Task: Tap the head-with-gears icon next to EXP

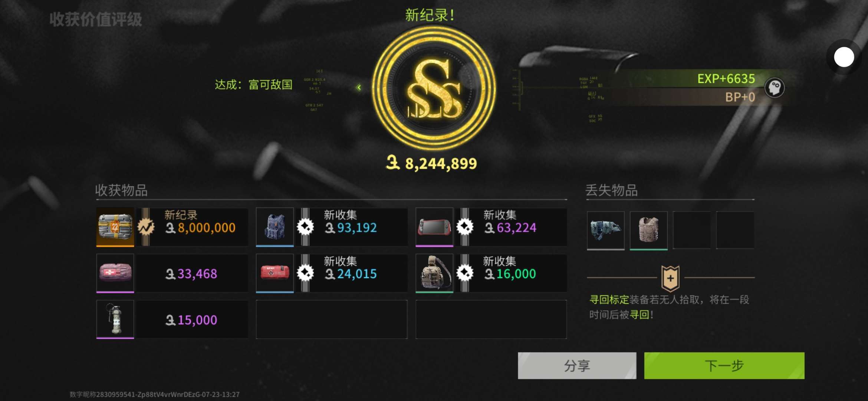Action: [775, 88]
